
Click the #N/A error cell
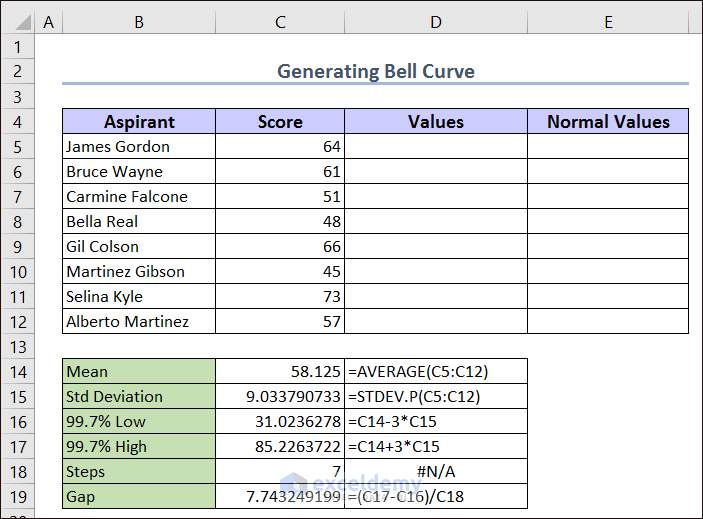click(x=436, y=471)
